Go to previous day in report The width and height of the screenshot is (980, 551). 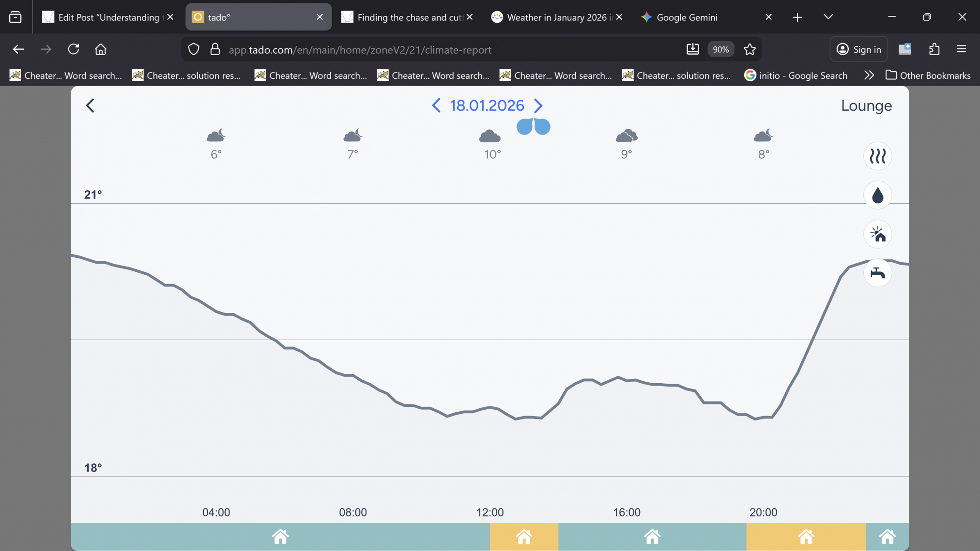[436, 105]
